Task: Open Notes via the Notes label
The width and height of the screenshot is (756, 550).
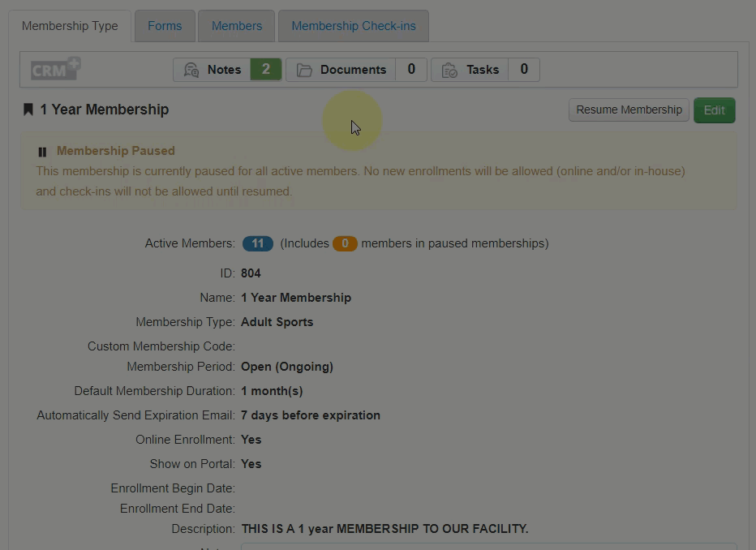Action: pos(224,70)
